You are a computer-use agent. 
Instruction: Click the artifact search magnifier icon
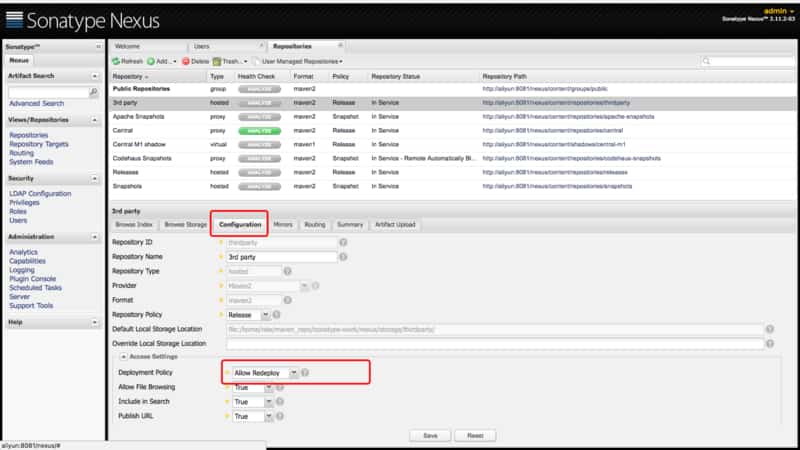pos(93,92)
